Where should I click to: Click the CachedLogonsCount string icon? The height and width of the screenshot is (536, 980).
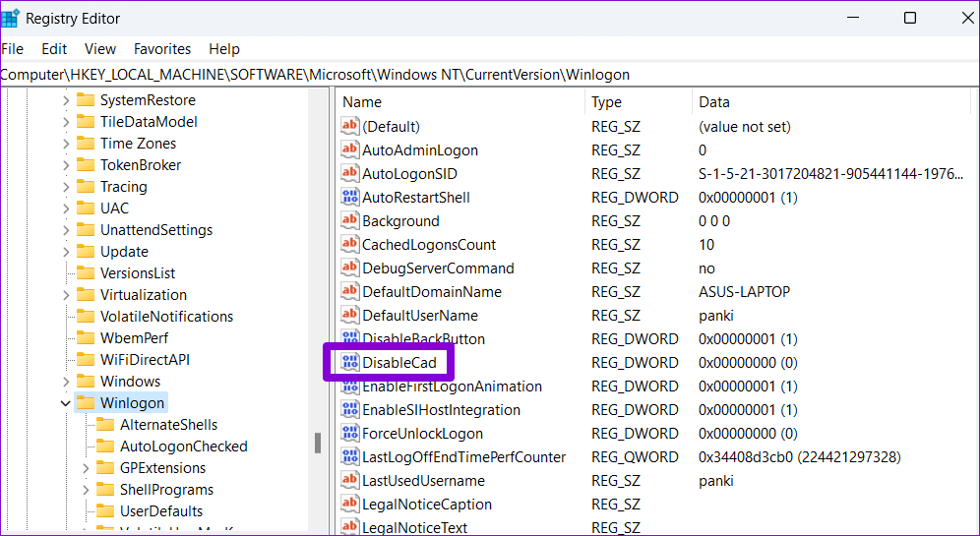[x=350, y=244]
